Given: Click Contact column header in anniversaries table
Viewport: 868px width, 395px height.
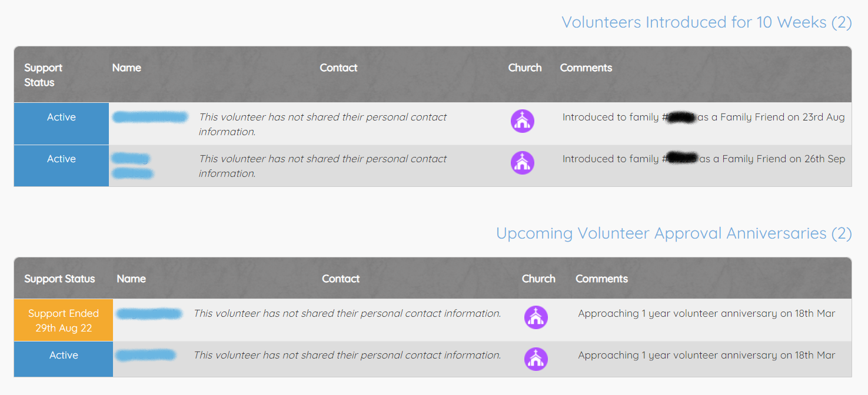Looking at the screenshot, I should (341, 279).
